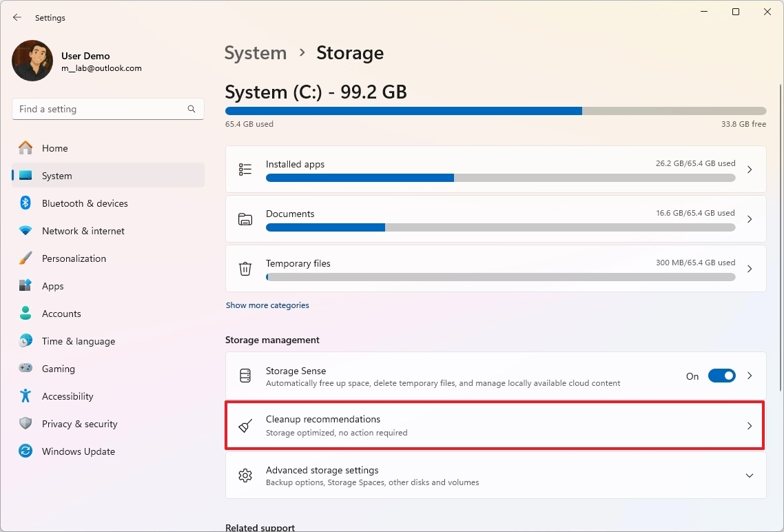Click the Documents usage bar
This screenshot has width=784, height=532.
tap(500, 227)
